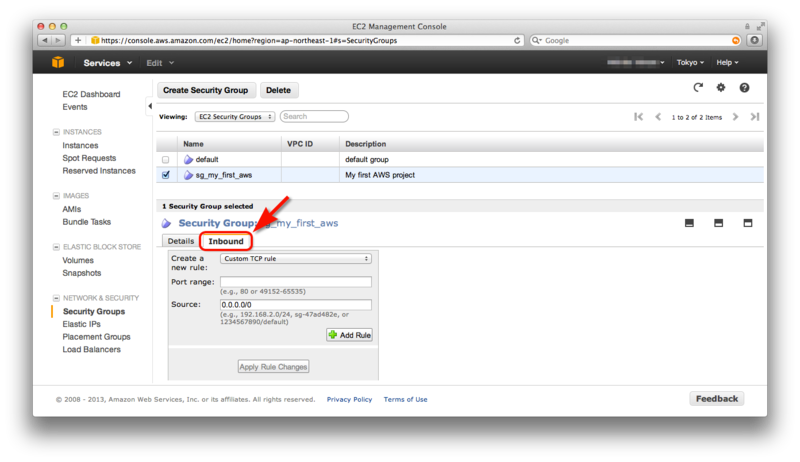This screenshot has width=800, height=462.
Task: Click the Delete button
Action: pyautogui.click(x=279, y=90)
